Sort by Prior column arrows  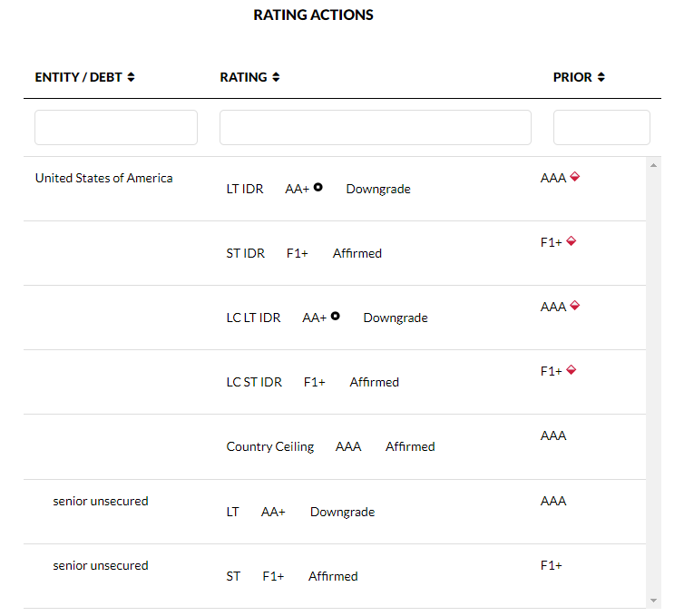(601, 77)
